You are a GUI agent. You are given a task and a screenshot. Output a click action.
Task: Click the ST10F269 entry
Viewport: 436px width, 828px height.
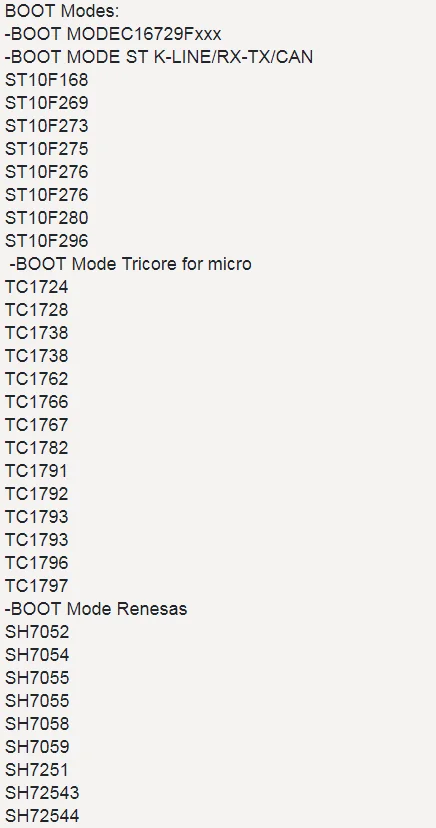click(x=46, y=103)
